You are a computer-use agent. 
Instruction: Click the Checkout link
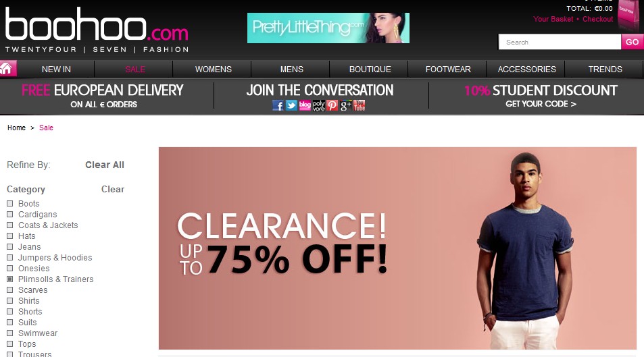(597, 19)
